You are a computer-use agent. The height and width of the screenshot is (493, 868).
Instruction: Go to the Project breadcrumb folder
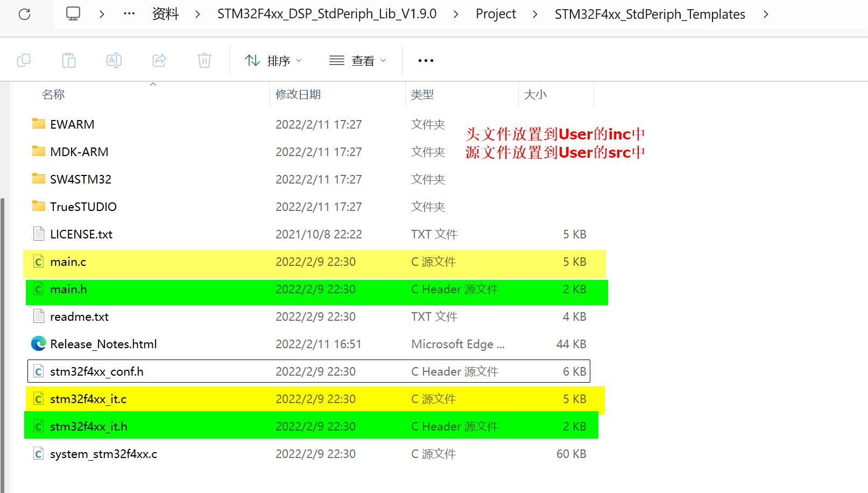[496, 14]
